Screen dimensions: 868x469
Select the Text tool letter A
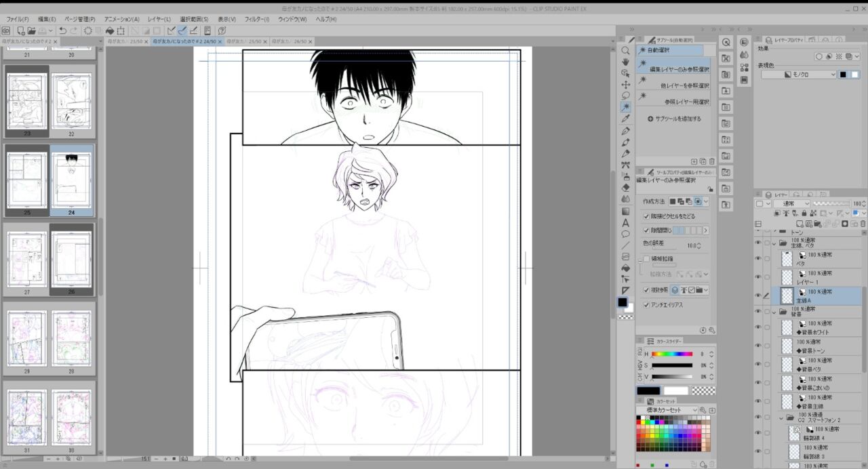[625, 222]
